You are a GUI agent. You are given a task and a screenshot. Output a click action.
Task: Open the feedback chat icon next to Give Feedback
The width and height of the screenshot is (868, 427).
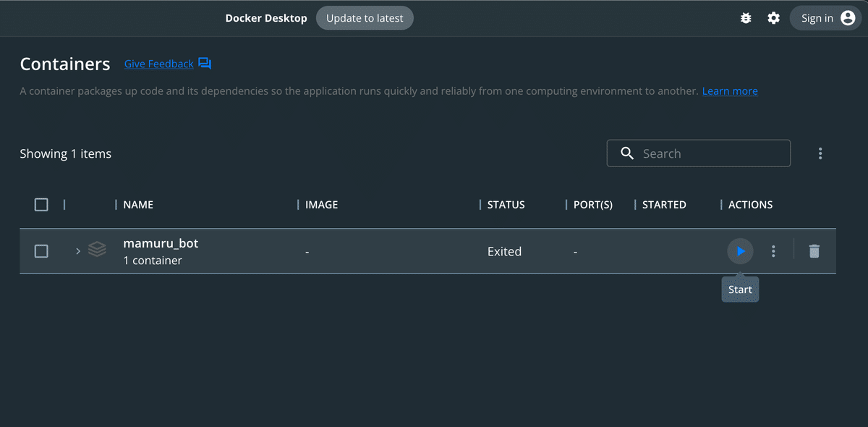coord(205,63)
